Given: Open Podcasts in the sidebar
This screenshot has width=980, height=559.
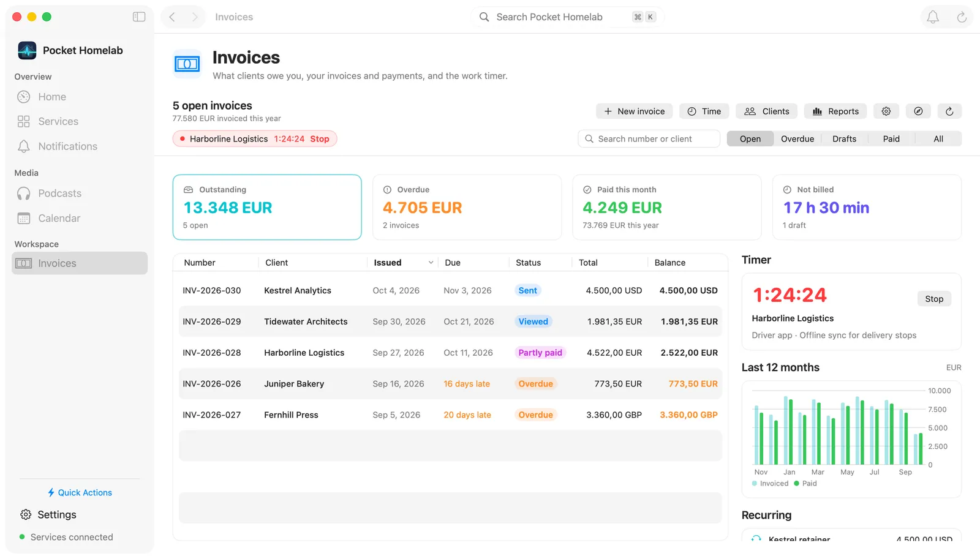Looking at the screenshot, I should click(x=80, y=193).
